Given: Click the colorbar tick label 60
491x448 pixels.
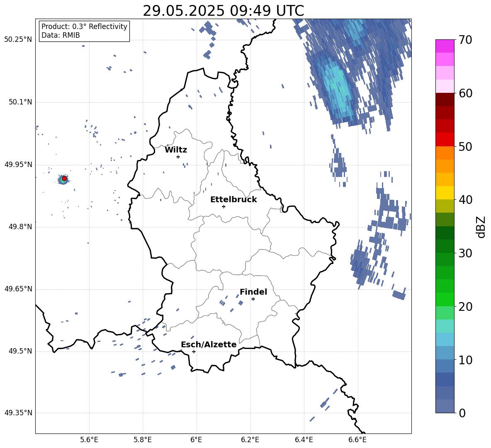Looking at the screenshot, I should (465, 93).
